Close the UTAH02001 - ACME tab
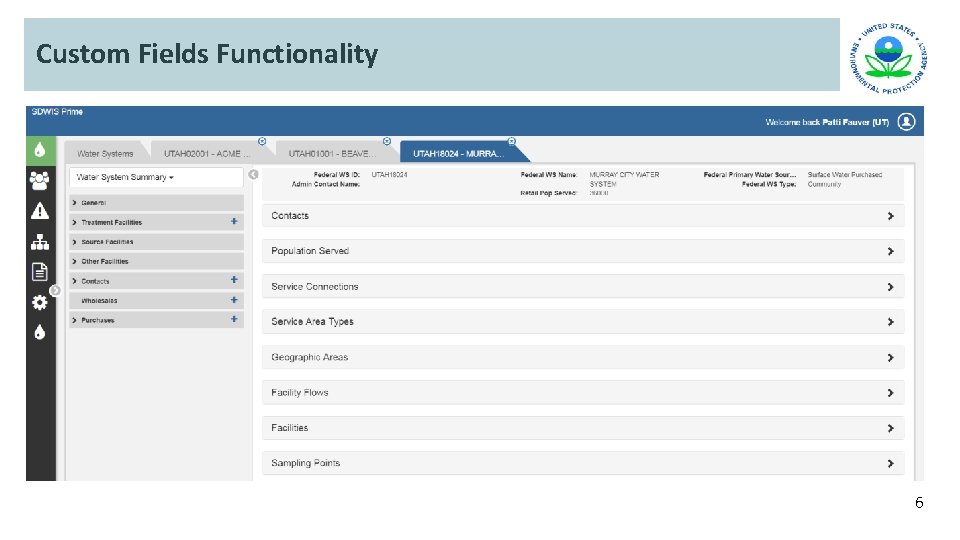Image resolution: width=960 pixels, height=540 pixels. tap(262, 141)
